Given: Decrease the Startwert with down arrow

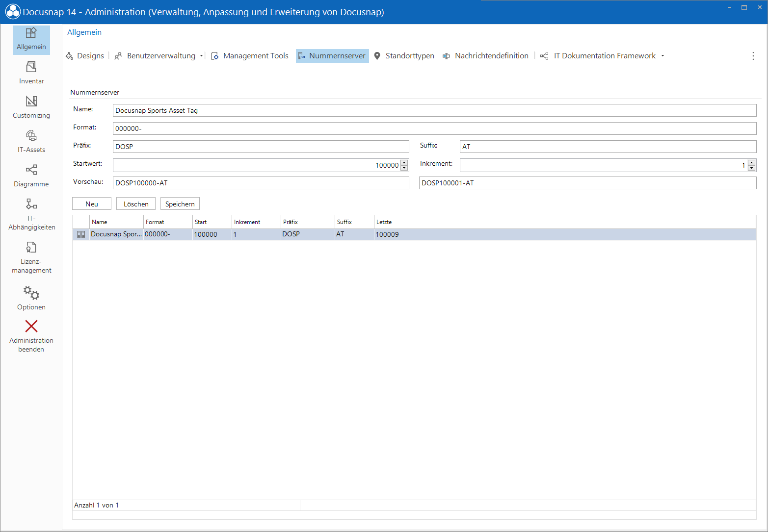Looking at the screenshot, I should pyautogui.click(x=404, y=168).
